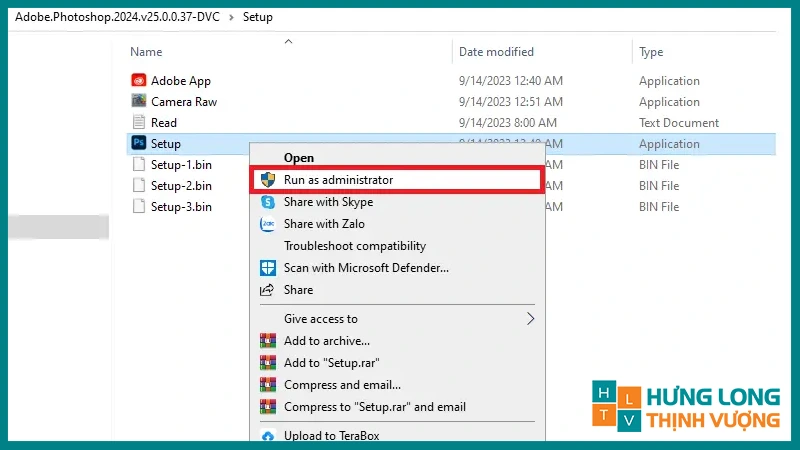
Task: Click the Zalo icon in context menu
Action: pyautogui.click(x=268, y=224)
